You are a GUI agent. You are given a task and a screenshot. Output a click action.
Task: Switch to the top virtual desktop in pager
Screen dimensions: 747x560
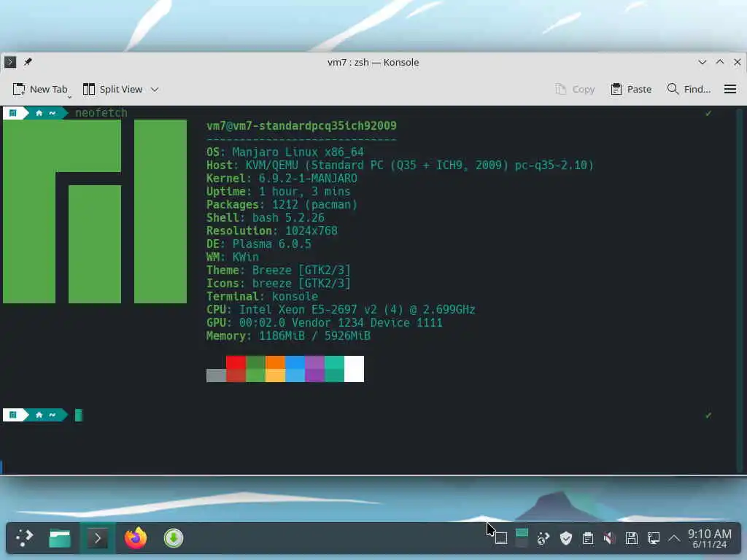522,532
